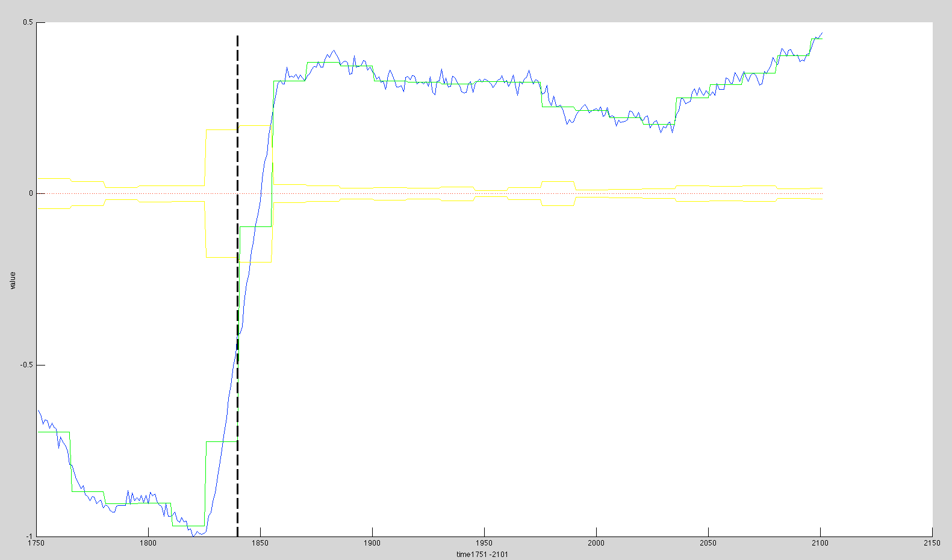The width and height of the screenshot is (952, 560).
Task: Click the 2050 x-axis tick label
Action: tap(708, 543)
